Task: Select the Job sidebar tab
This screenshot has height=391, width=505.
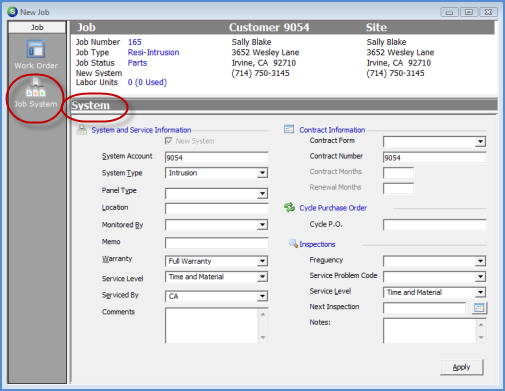Action: click(37, 27)
